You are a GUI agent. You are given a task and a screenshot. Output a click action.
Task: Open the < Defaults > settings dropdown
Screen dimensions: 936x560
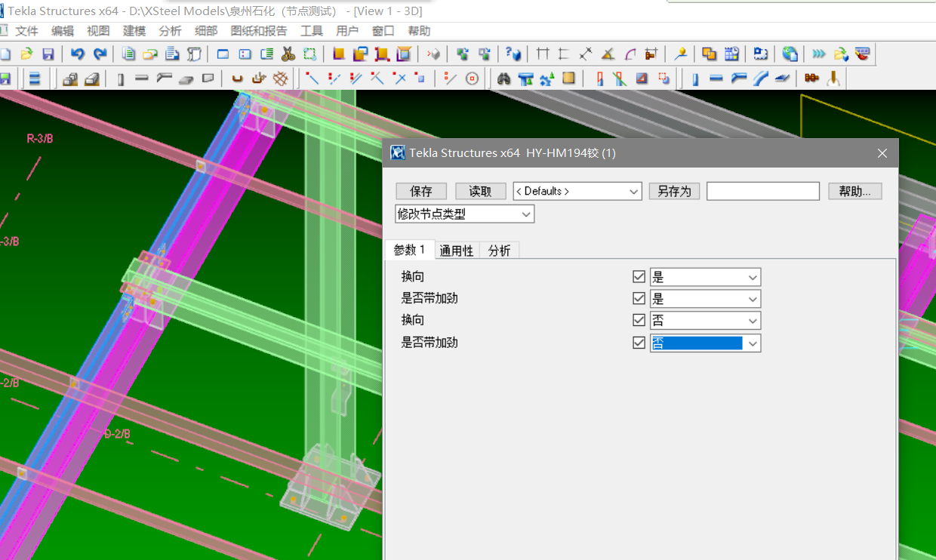point(577,191)
